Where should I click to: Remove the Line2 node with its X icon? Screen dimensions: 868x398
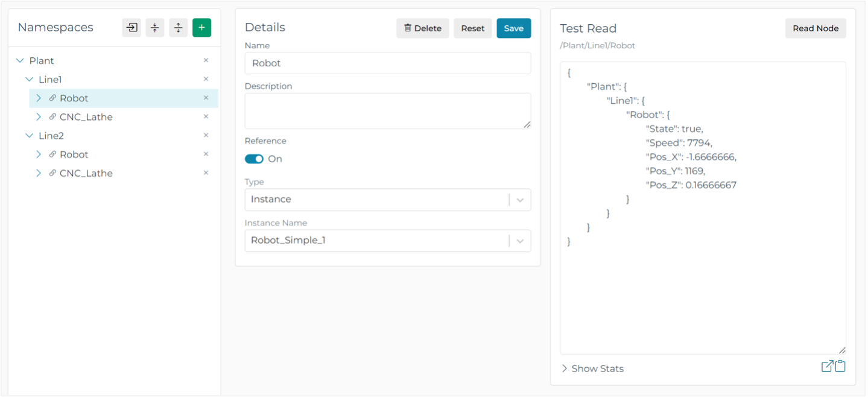click(x=206, y=135)
